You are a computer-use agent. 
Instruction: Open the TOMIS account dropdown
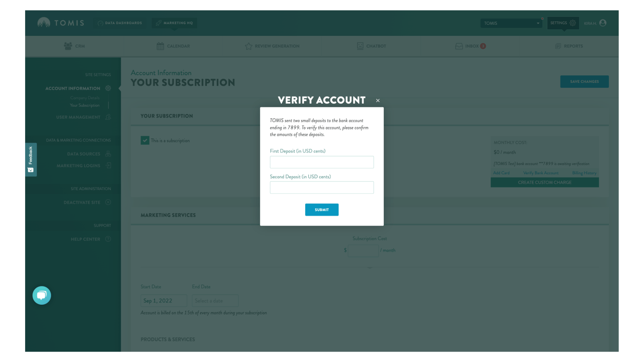coord(511,23)
